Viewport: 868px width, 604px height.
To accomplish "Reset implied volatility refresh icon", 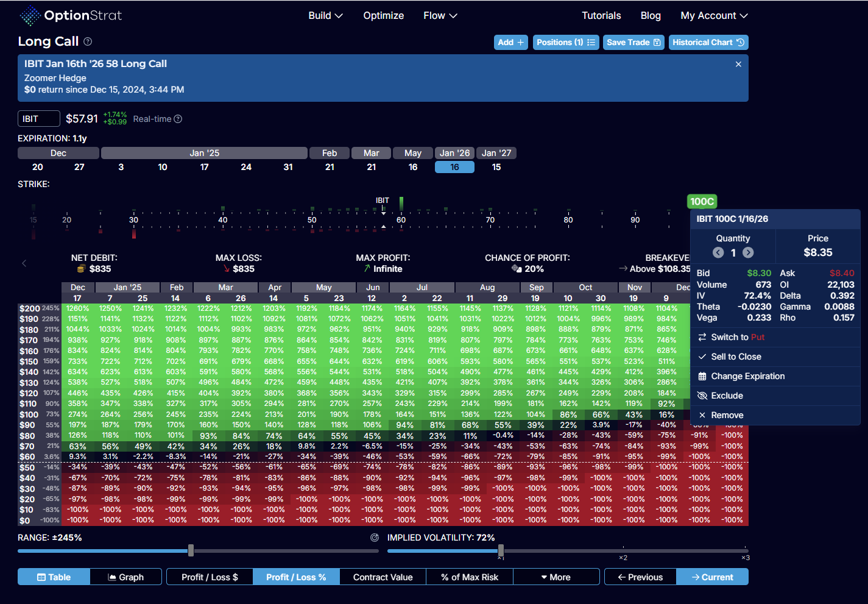I will pos(375,538).
